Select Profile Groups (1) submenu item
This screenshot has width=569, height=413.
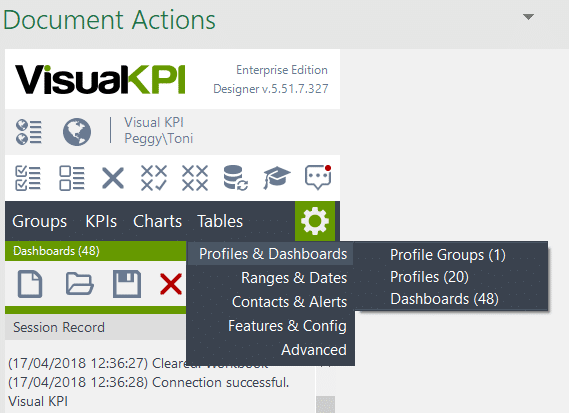pyautogui.click(x=448, y=255)
